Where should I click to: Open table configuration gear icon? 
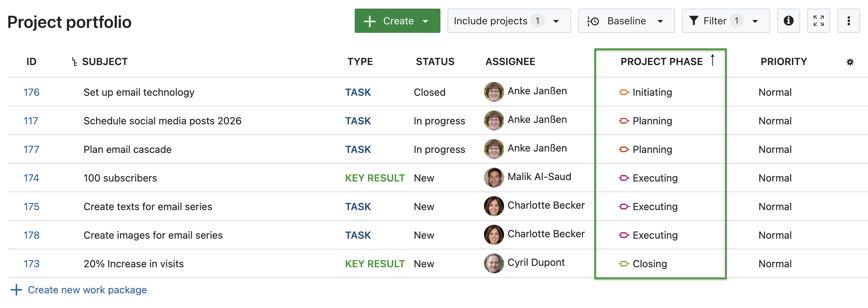point(850,62)
